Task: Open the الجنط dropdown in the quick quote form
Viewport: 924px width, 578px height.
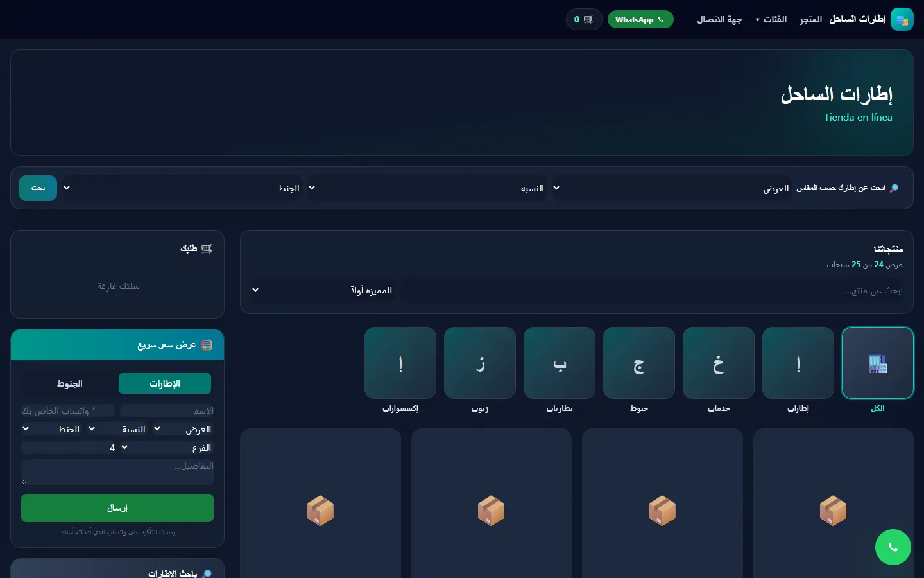Action: click(52, 429)
